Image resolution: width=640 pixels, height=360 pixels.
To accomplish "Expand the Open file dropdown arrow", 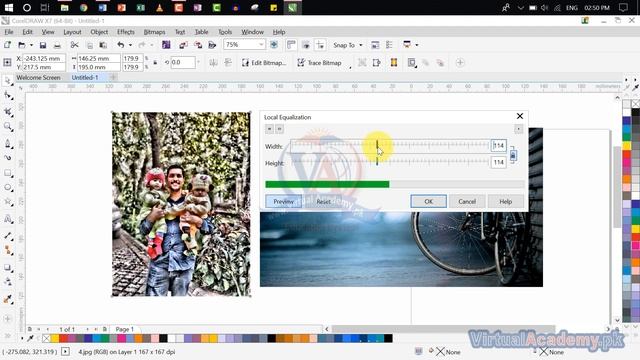I will point(31,45).
